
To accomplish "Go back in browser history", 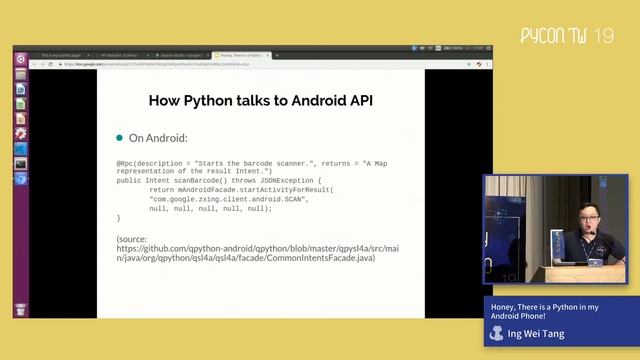I will 34,64.
